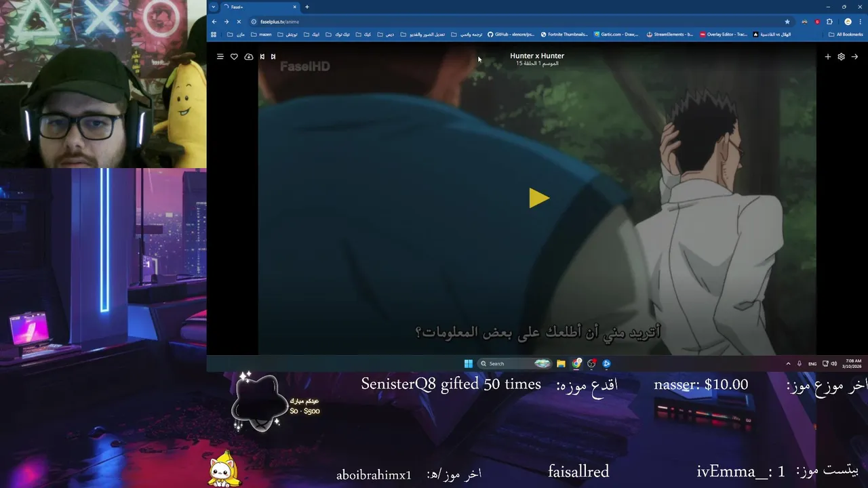Screen dimensions: 868x488
Task: Open the تعديل الصور والفديو bookmark folder
Action: coord(422,34)
